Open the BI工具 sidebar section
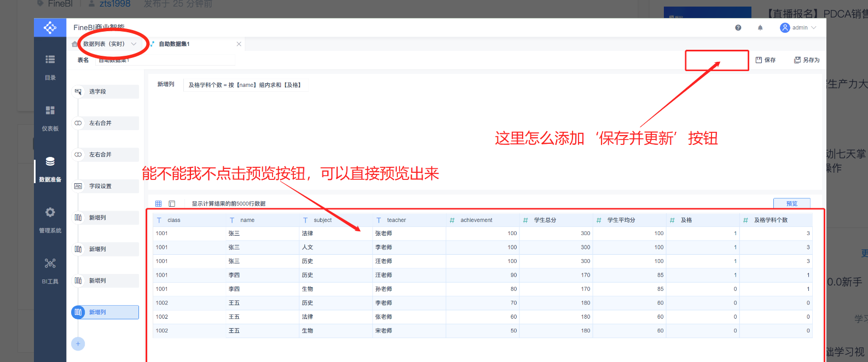The height and width of the screenshot is (362, 868). point(50,270)
